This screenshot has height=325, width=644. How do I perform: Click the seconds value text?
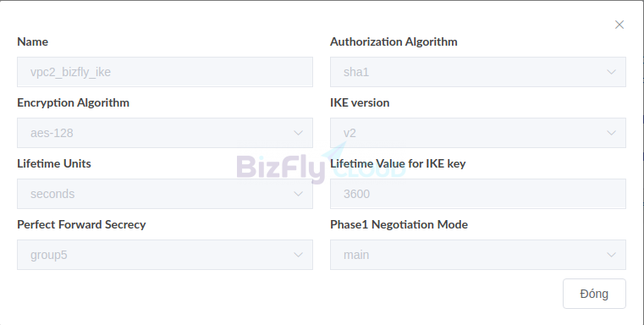[x=52, y=194]
